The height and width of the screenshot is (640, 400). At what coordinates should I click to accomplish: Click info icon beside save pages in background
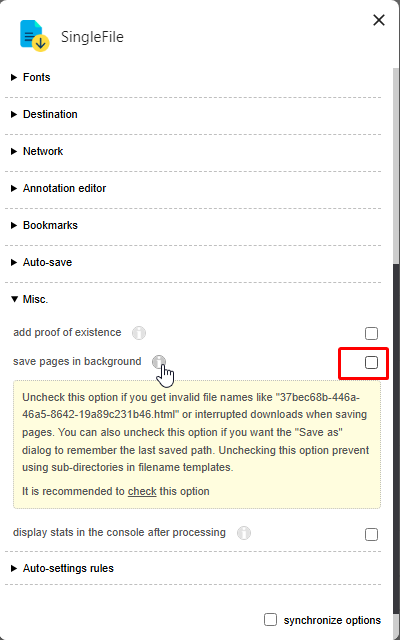[159, 362]
